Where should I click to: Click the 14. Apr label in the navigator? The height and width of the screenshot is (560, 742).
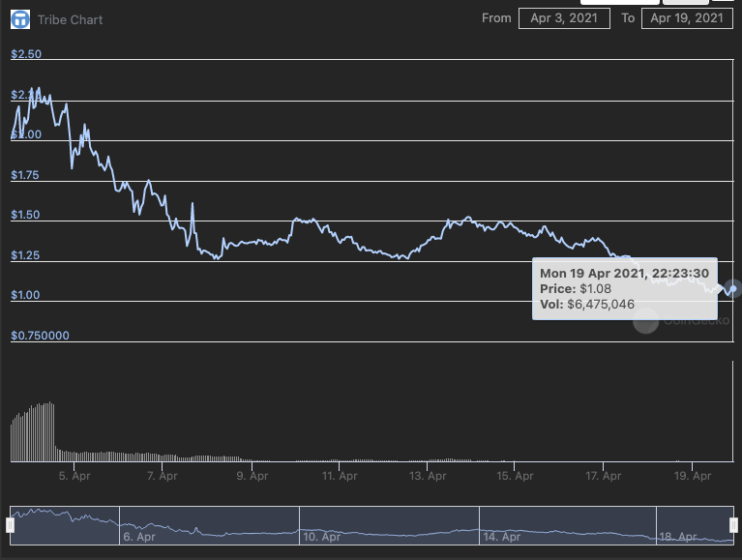502,537
